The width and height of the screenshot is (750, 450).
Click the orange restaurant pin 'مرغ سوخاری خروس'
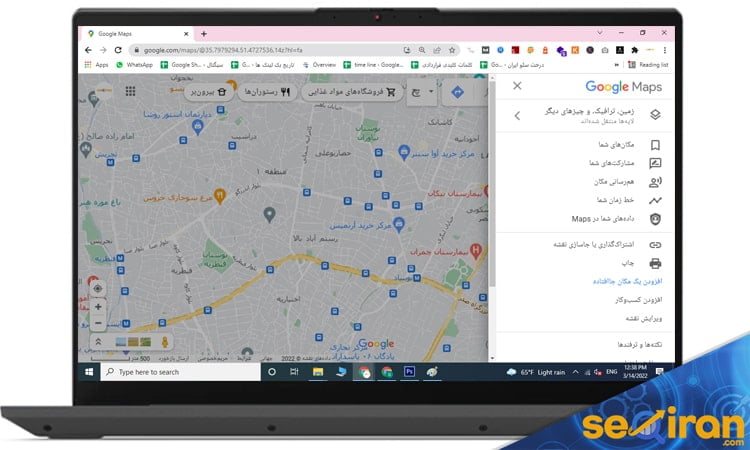219,196
